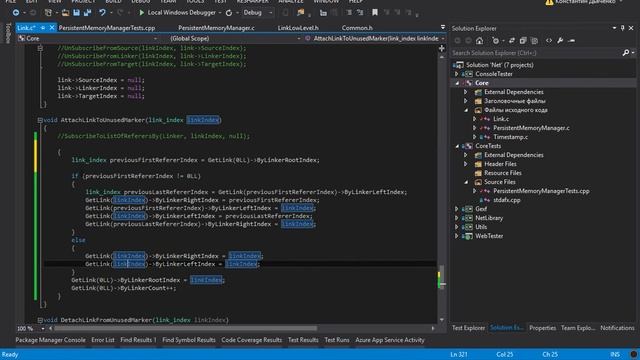This screenshot has width=640, height=360.
Task: Click the New Project toolbar icon
Action: click(x=48, y=13)
